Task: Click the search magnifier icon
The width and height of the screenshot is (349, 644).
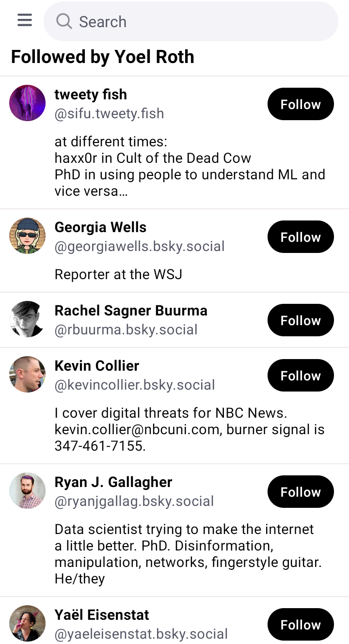Action: tap(64, 21)
